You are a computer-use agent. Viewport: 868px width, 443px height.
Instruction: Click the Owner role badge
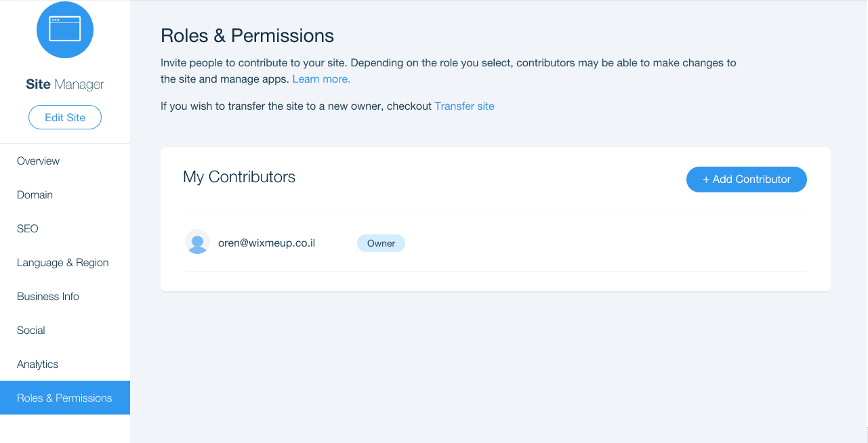coord(381,243)
